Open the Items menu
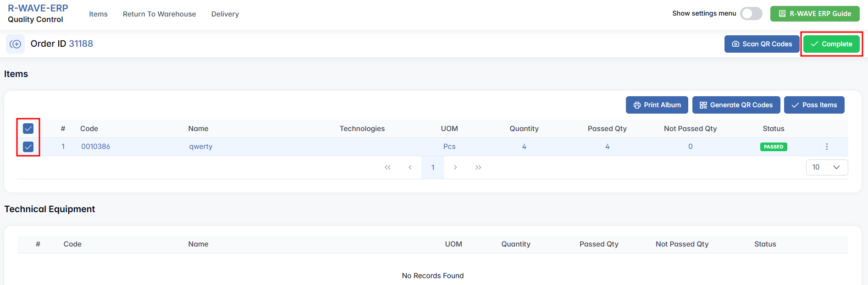 click(x=98, y=14)
